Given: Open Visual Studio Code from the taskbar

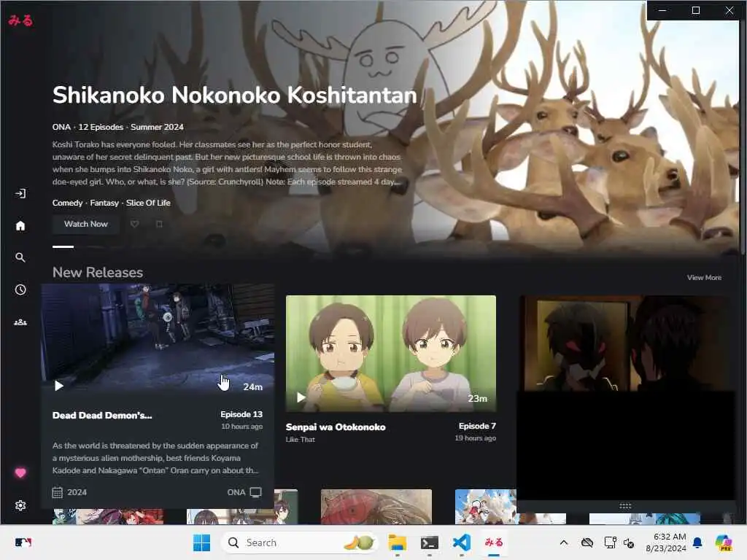Looking at the screenshot, I should pyautogui.click(x=462, y=542).
